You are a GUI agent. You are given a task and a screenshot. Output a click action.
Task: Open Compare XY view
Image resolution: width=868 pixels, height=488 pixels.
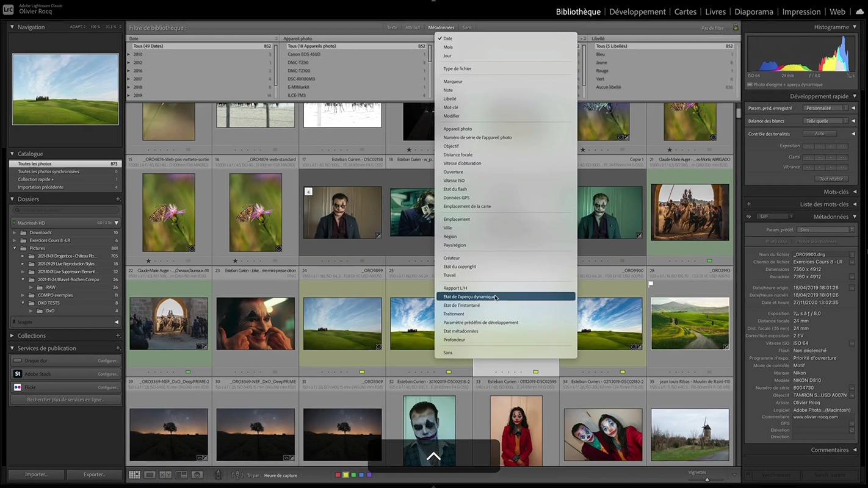[165, 475]
